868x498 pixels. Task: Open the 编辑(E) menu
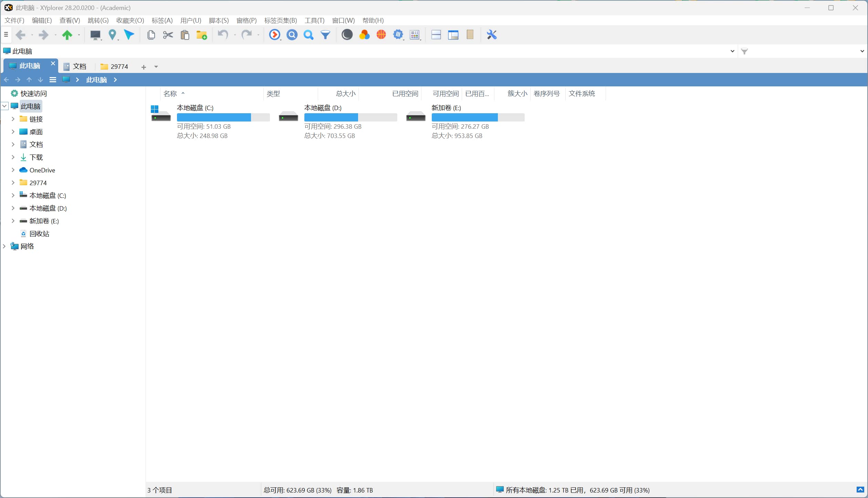(42, 20)
